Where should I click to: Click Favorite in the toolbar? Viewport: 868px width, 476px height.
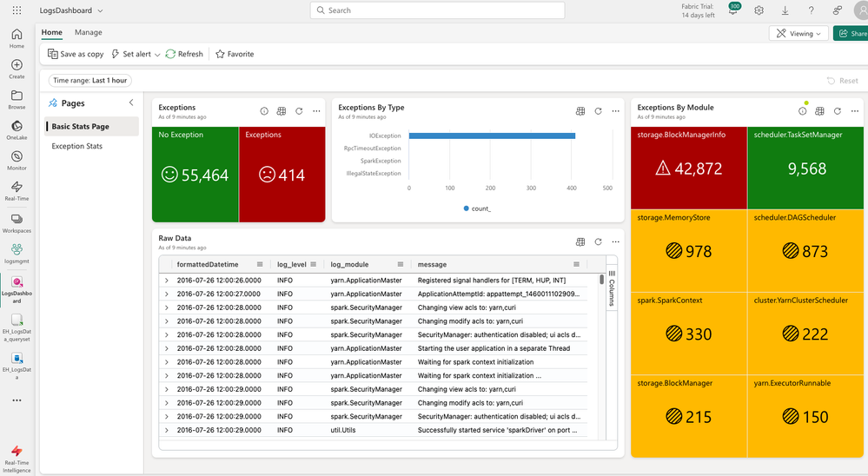click(x=235, y=54)
